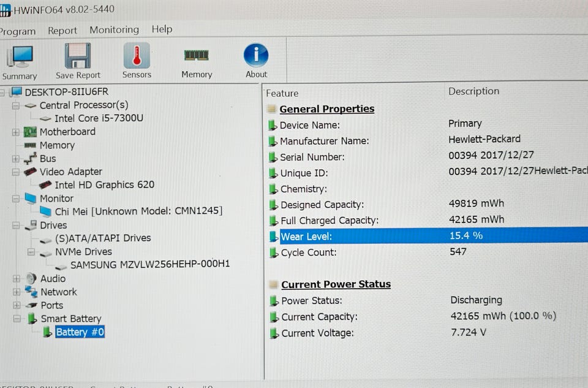This screenshot has height=388, width=588.
Task: Open the Sensors thermometer icon
Action: click(137, 55)
